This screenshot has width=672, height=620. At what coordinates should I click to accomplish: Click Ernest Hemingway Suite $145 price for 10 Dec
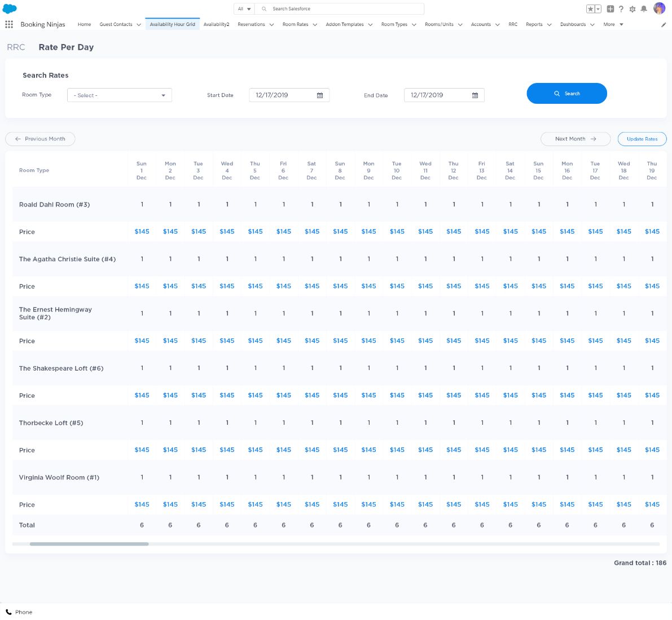tap(397, 341)
